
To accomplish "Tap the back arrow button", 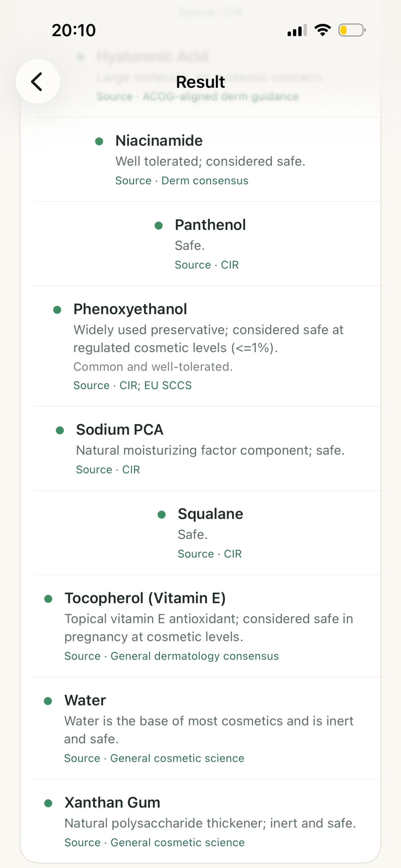I will tap(38, 82).
